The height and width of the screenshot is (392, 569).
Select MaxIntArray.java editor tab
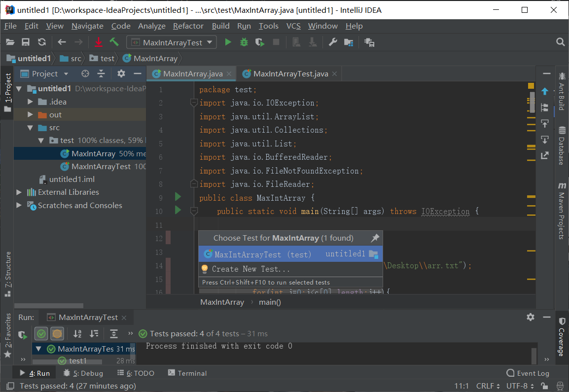click(x=192, y=73)
